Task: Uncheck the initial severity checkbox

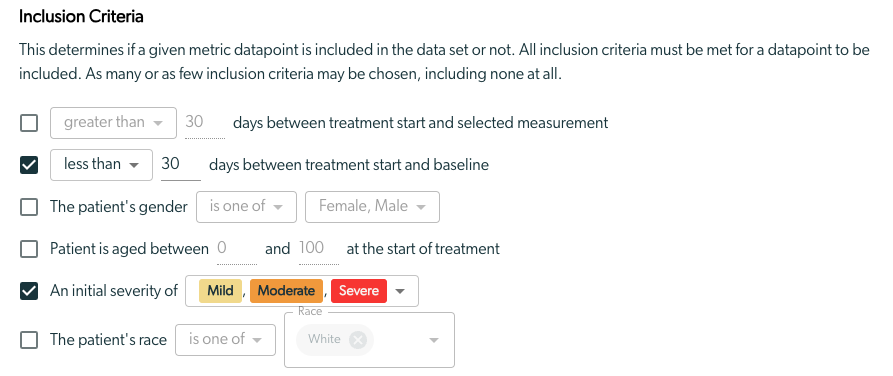Action: click(29, 291)
